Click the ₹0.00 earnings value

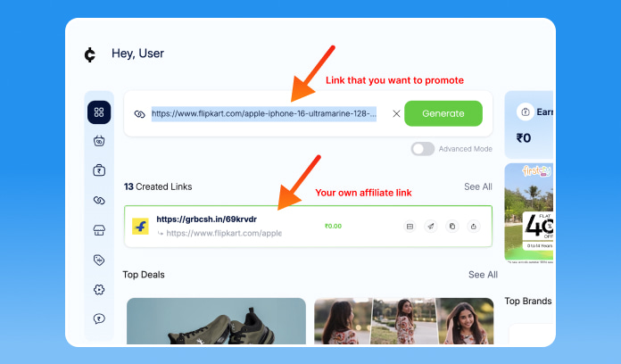(333, 227)
